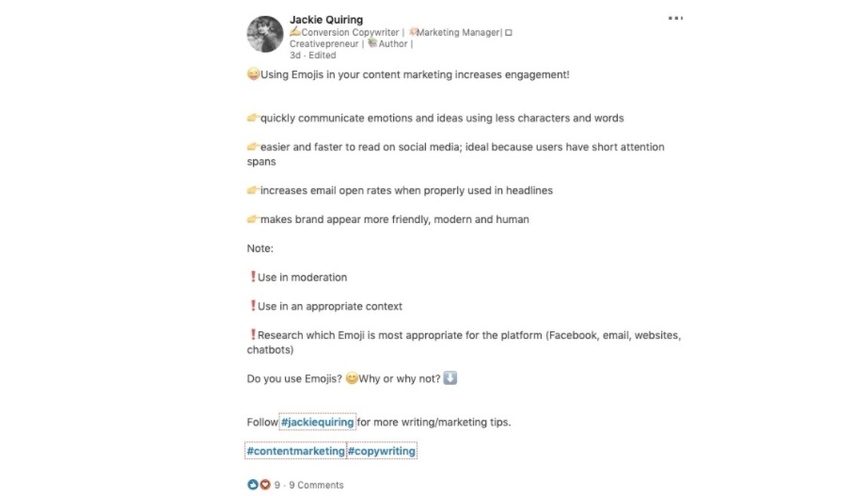Click the pointing-hand emoji beside "increases email open rates"
The height and width of the screenshot is (496, 868).
pos(253,190)
